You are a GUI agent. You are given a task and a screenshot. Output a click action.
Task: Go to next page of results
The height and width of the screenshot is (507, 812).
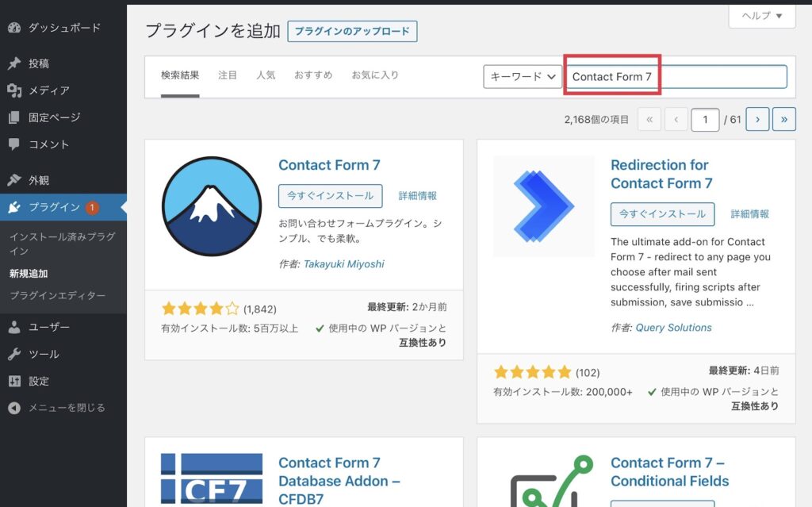coord(757,119)
